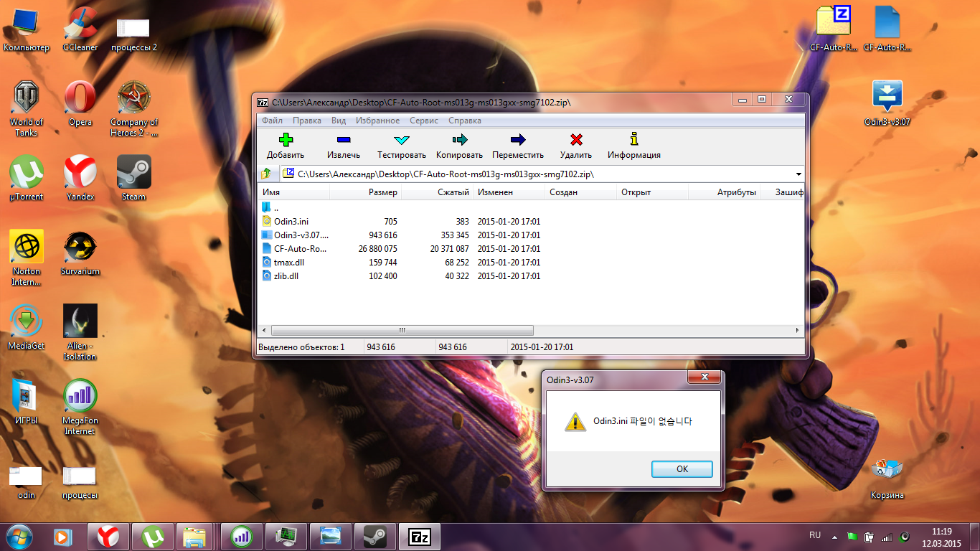Sort file list by Размер column
The height and width of the screenshot is (551, 980).
pyautogui.click(x=382, y=192)
